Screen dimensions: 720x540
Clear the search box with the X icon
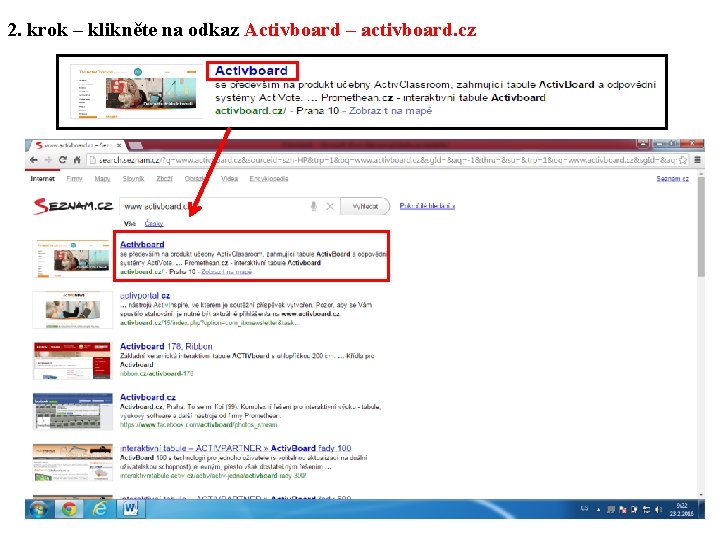click(x=330, y=207)
